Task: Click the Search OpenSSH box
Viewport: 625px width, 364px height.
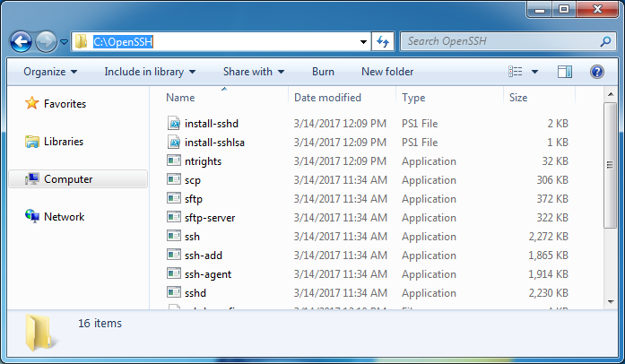Action: pos(508,41)
